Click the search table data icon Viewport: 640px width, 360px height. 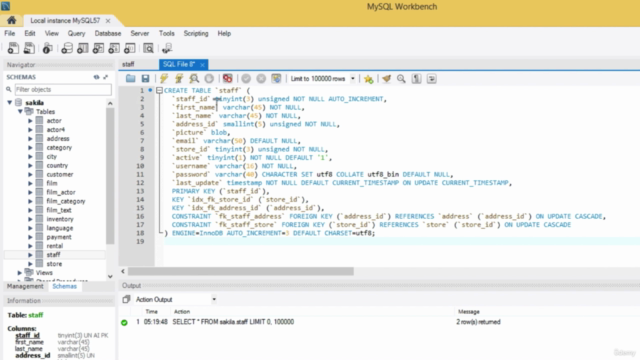click(x=149, y=48)
